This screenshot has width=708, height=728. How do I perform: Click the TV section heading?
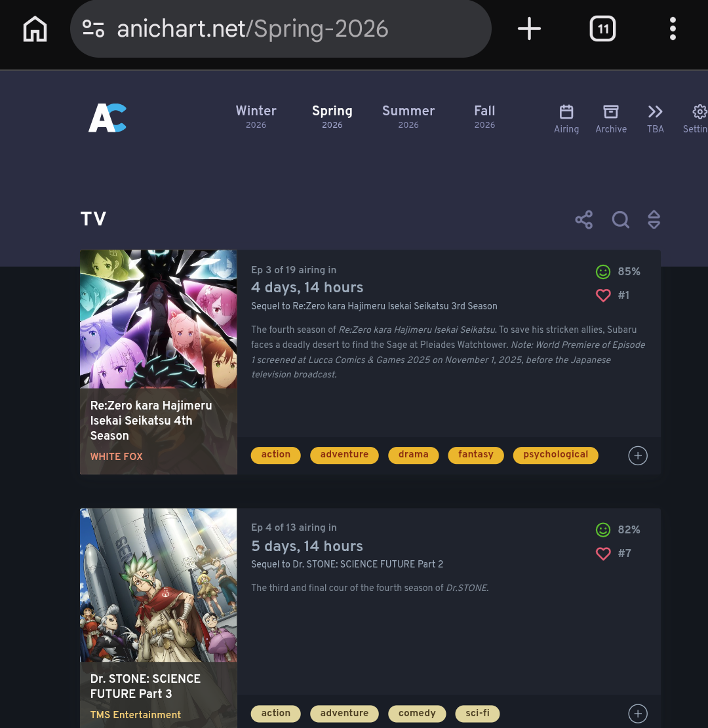tap(93, 219)
